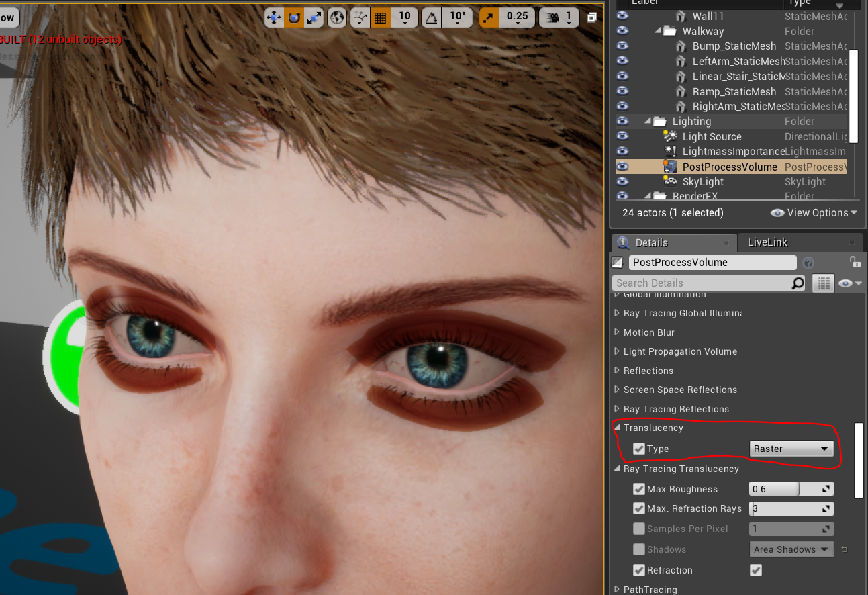
Task: Expand the Motion Blur section
Action: coord(618,332)
